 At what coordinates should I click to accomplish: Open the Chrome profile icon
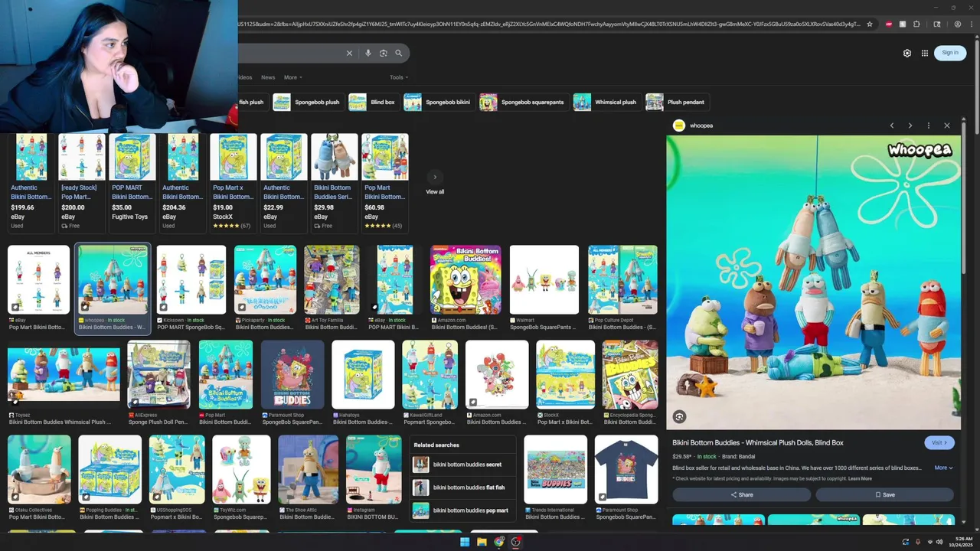(958, 24)
